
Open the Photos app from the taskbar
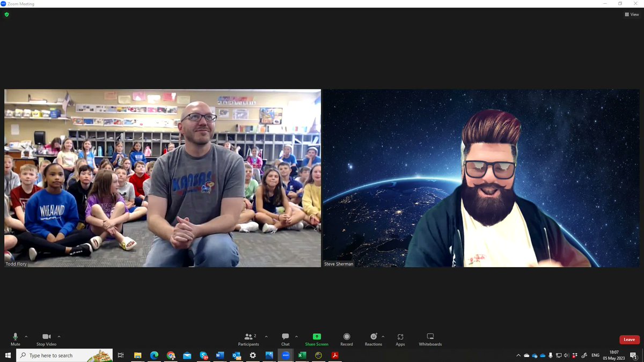pos(269,355)
